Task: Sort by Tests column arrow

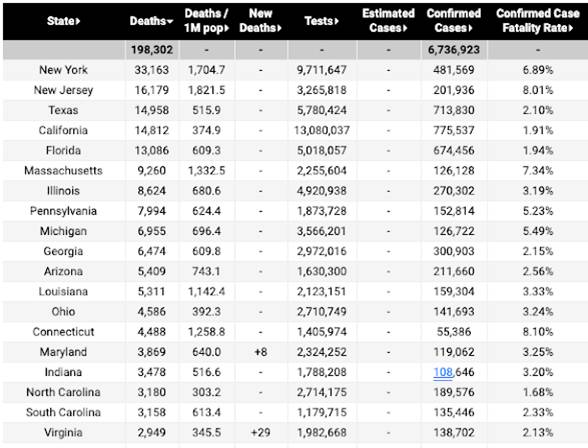Action: click(336, 21)
